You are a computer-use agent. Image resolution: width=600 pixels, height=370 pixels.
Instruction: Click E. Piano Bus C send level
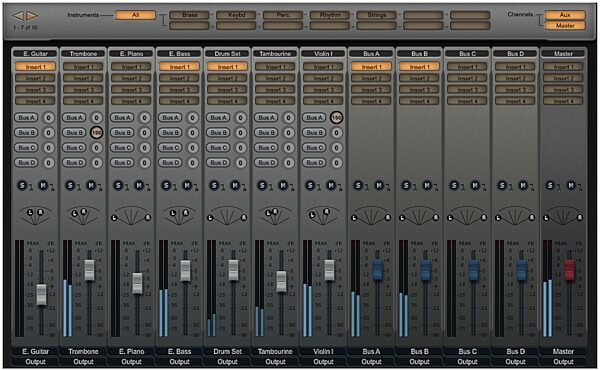[x=144, y=148]
